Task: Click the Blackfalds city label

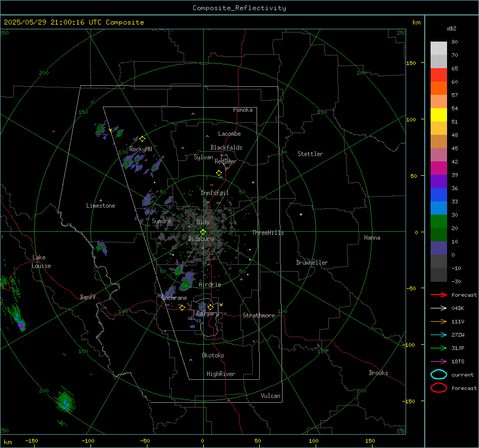Action: 226,148
